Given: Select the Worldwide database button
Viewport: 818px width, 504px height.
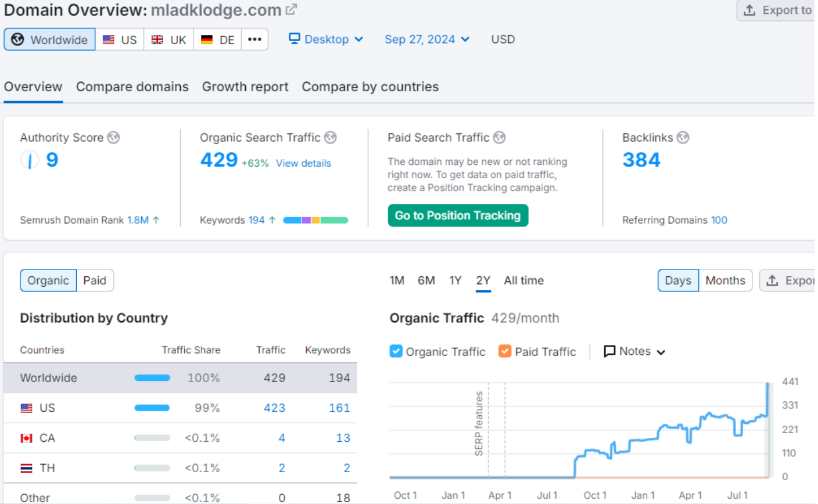Looking at the screenshot, I should point(49,39).
